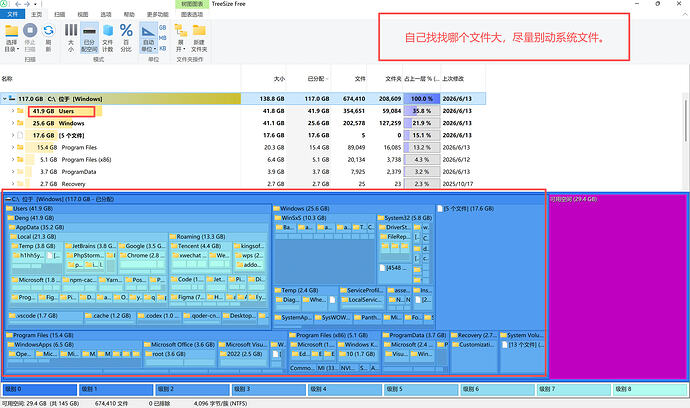Expand the Windows folder tree node
This screenshot has height=408, width=690.
click(13, 123)
